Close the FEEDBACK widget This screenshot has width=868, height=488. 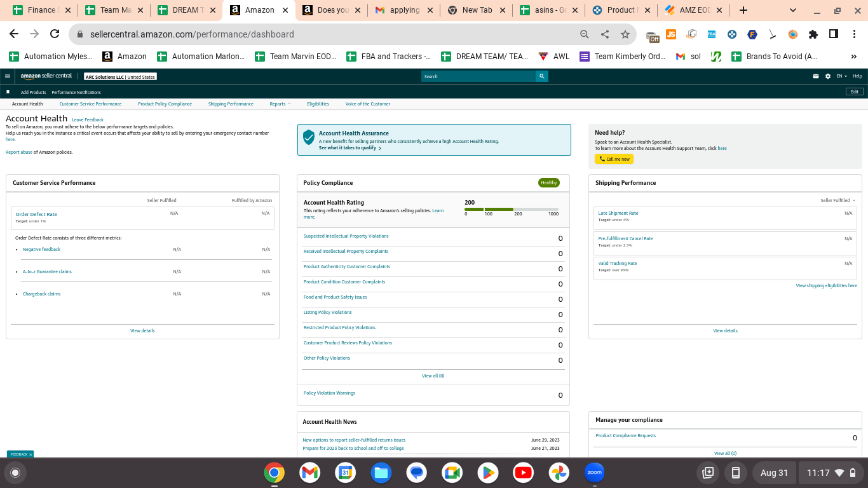(x=31, y=454)
